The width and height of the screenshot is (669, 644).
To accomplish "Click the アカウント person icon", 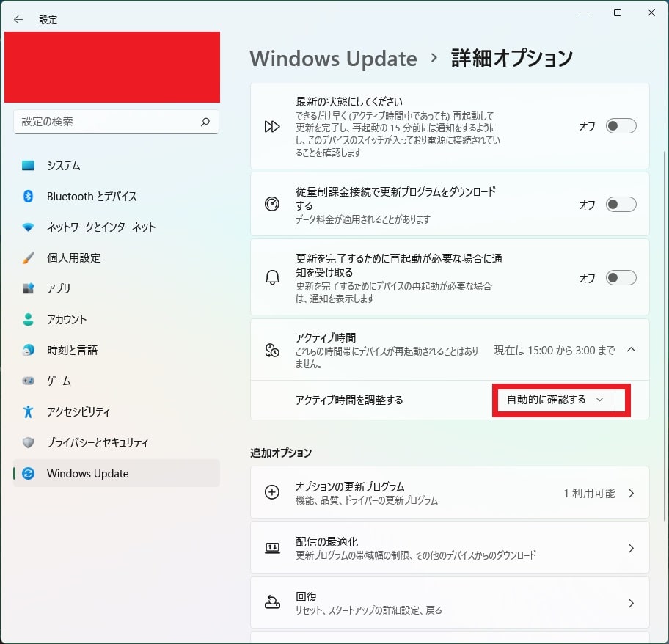I will coord(28,320).
